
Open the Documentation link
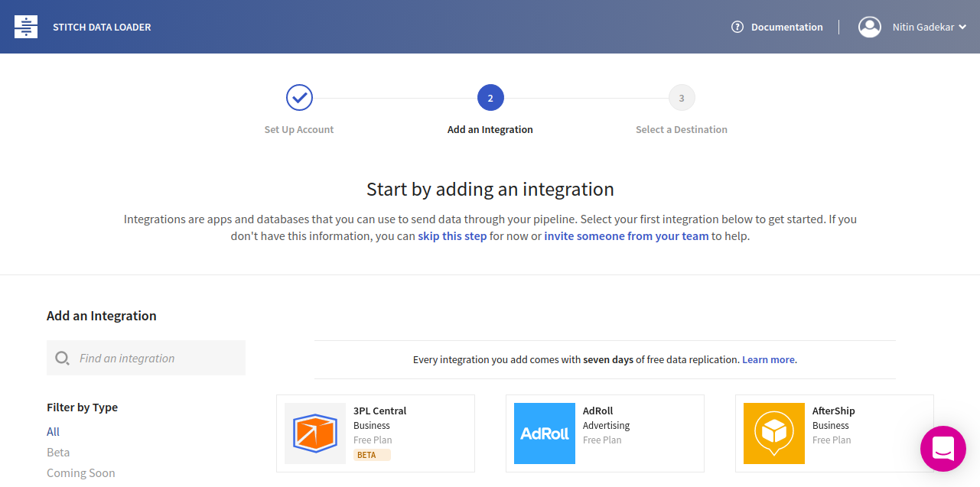(787, 27)
